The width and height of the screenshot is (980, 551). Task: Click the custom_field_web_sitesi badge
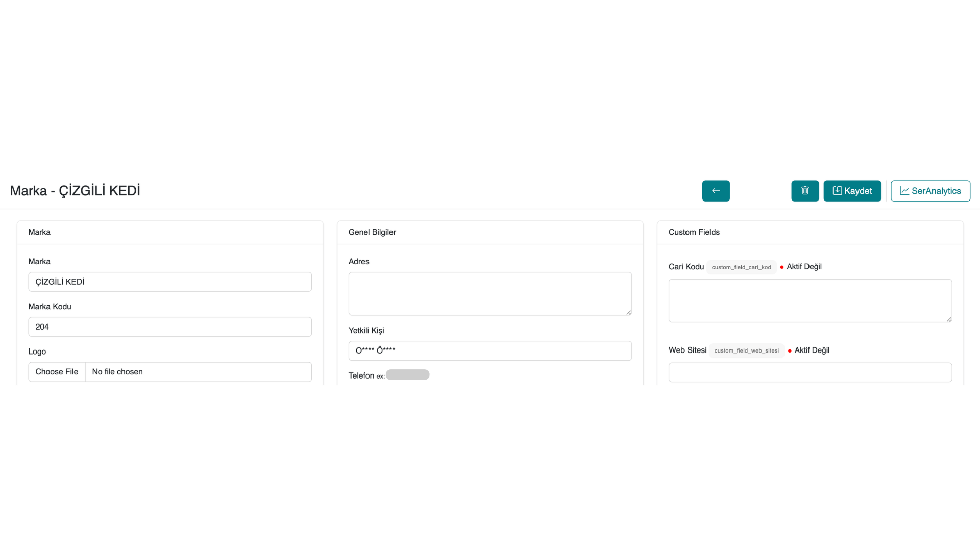(746, 350)
